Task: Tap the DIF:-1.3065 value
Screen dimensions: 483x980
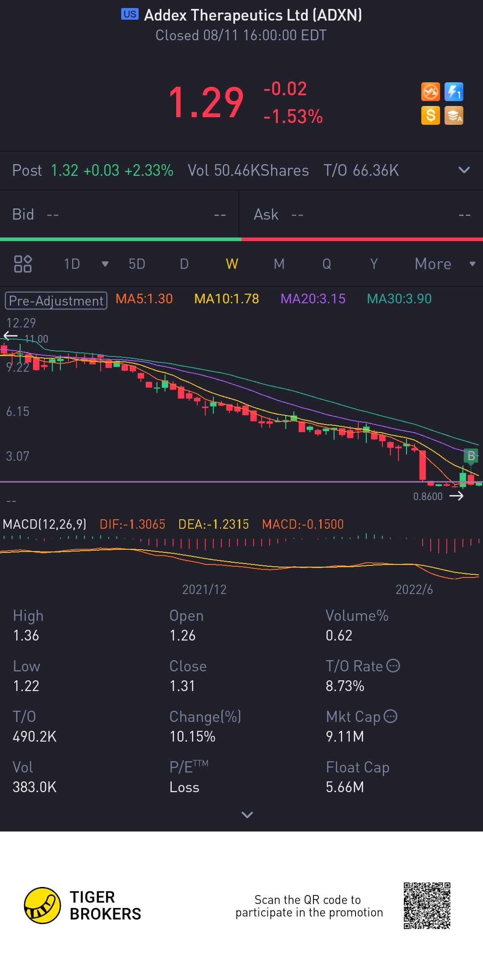Action: tap(132, 524)
